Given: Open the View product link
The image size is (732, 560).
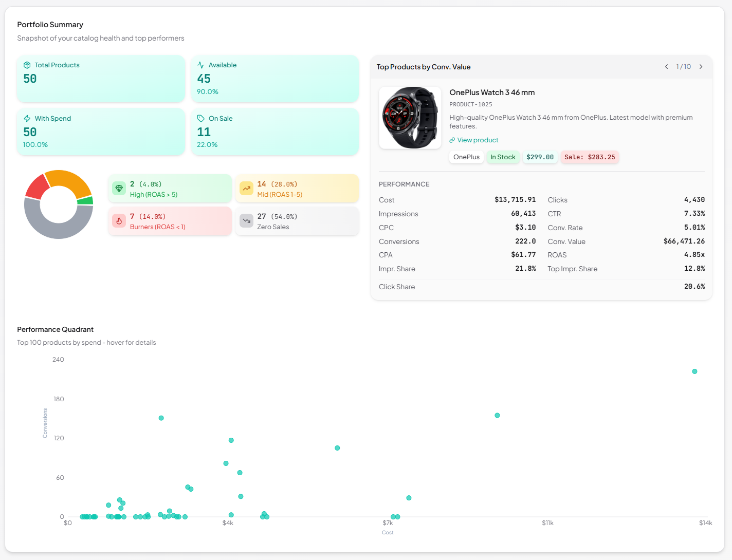Looking at the screenshot, I should click(477, 140).
